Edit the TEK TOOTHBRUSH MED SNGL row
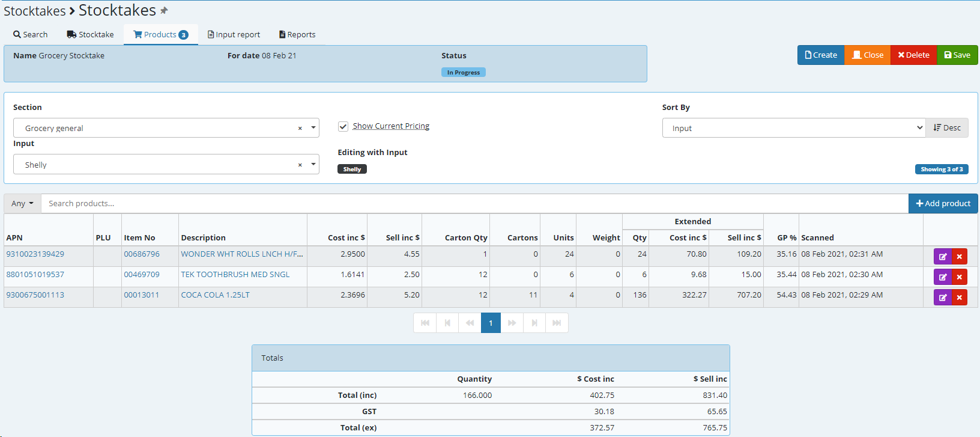 coord(943,277)
